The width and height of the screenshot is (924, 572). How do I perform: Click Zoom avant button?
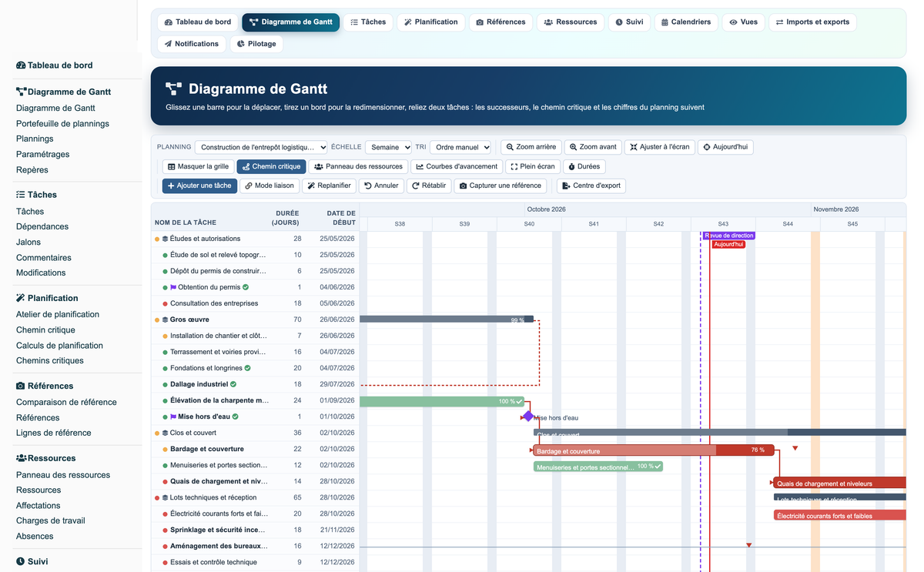tap(593, 147)
